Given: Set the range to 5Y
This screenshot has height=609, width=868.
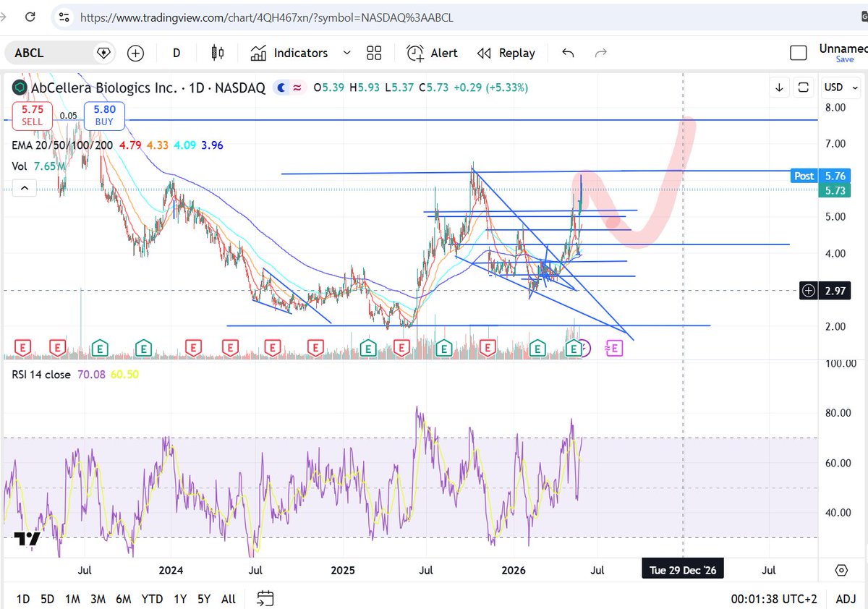Looking at the screenshot, I should tap(205, 599).
